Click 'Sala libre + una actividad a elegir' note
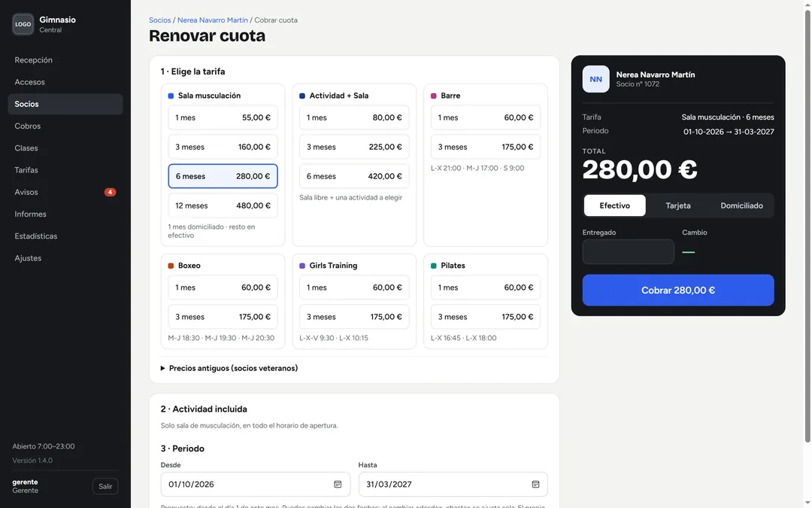This screenshot has height=508, width=812. [350, 197]
